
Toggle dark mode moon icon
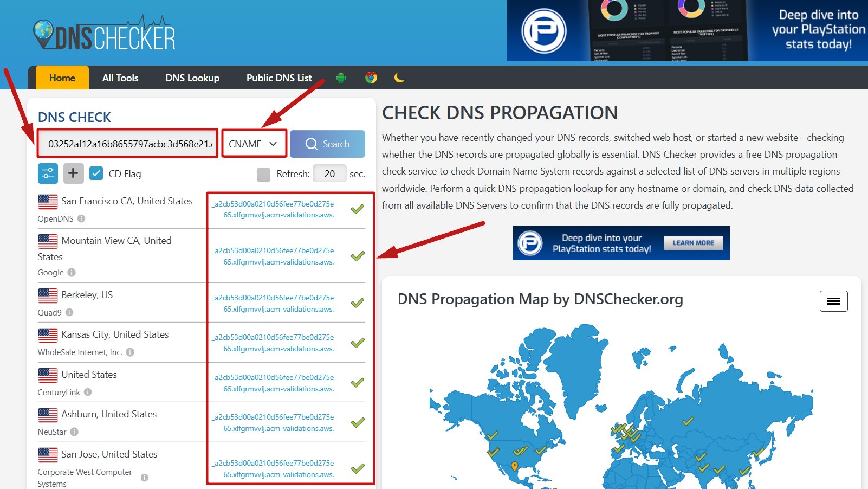(399, 78)
